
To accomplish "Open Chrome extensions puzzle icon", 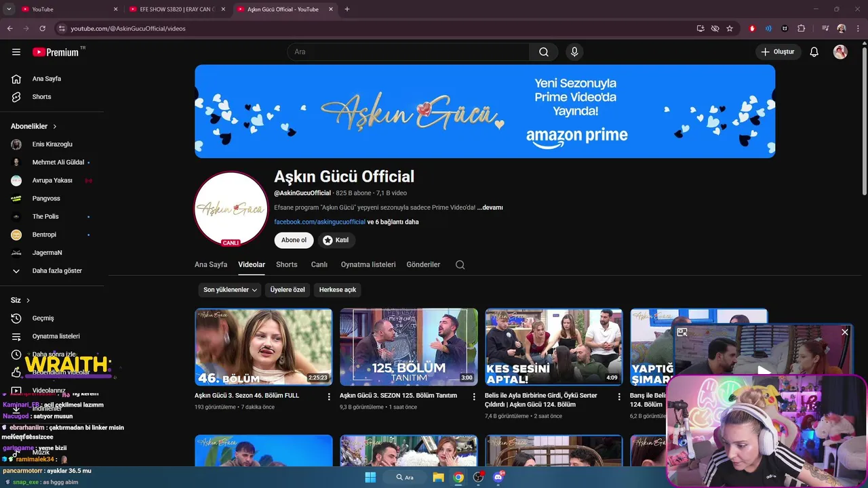I will (x=802, y=28).
